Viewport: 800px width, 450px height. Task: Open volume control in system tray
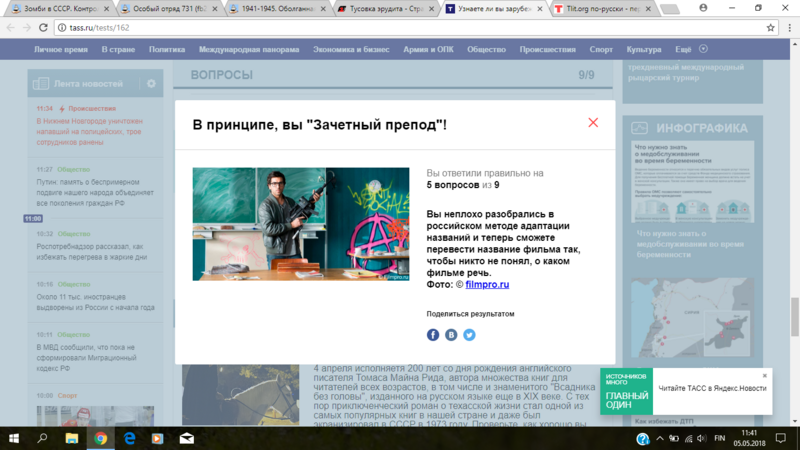click(x=702, y=438)
